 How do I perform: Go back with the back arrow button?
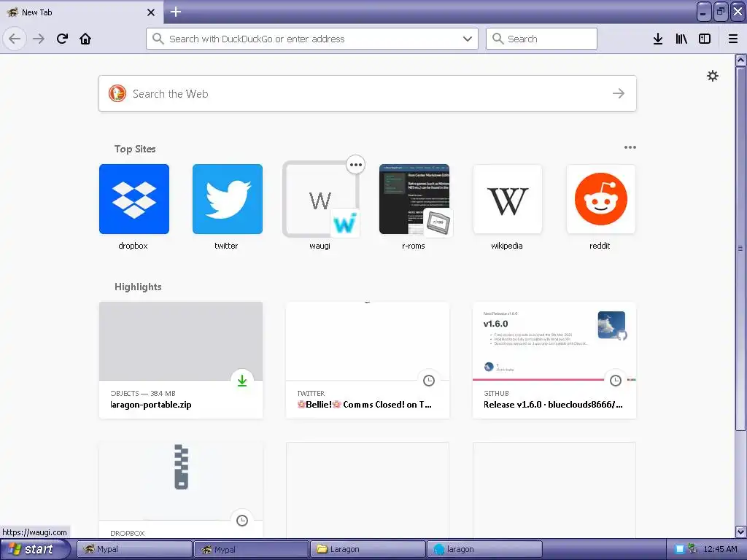point(15,39)
